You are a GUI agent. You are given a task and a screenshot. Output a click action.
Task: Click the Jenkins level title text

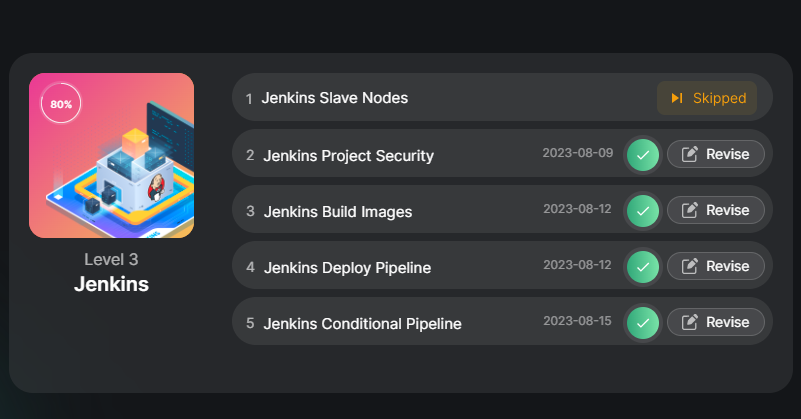111,284
